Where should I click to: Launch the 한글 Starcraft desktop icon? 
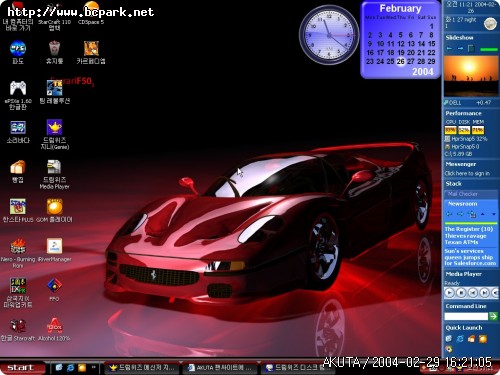pos(18,330)
